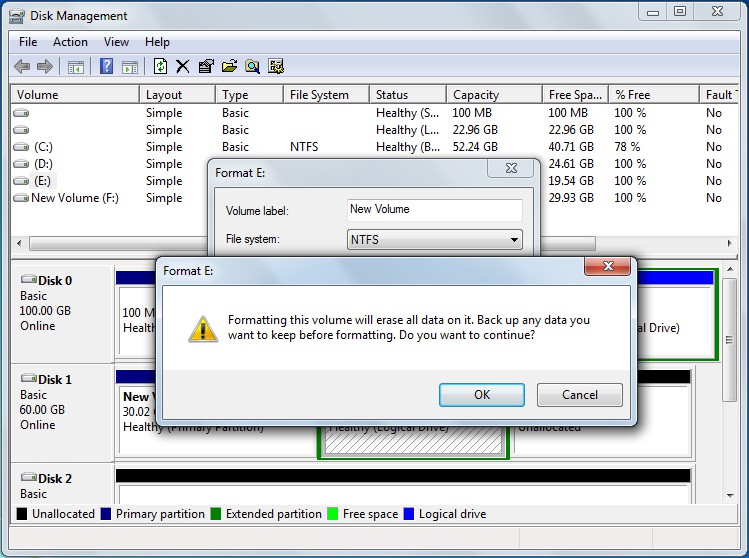Click the Disk 0 drive icon
Screen dimensions: 749x558
(29, 279)
